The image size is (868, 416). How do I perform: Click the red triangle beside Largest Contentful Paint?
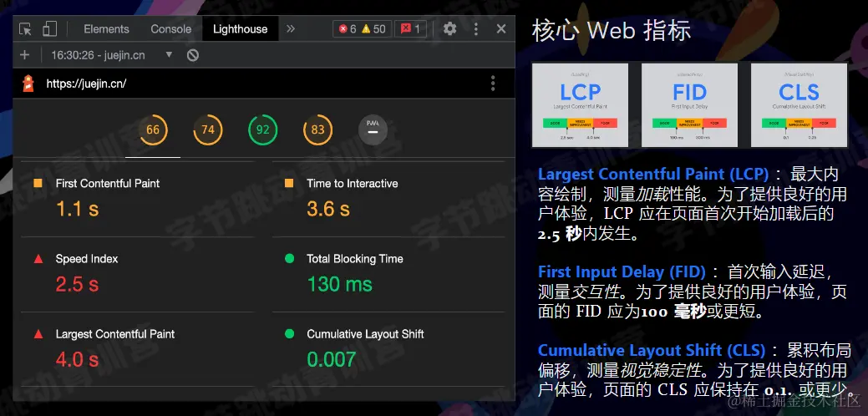click(38, 334)
